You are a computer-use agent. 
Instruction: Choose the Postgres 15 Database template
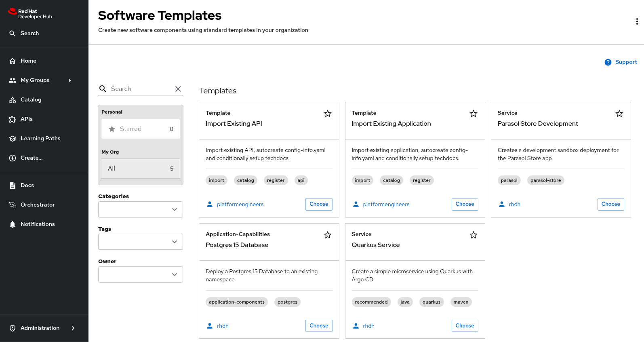point(319,326)
